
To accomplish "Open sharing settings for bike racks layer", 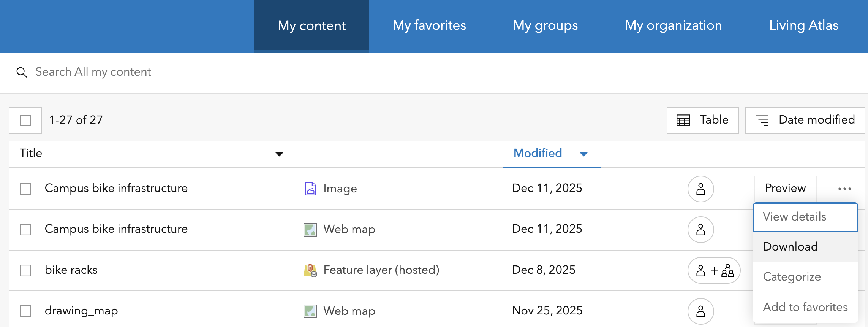I will (x=713, y=270).
